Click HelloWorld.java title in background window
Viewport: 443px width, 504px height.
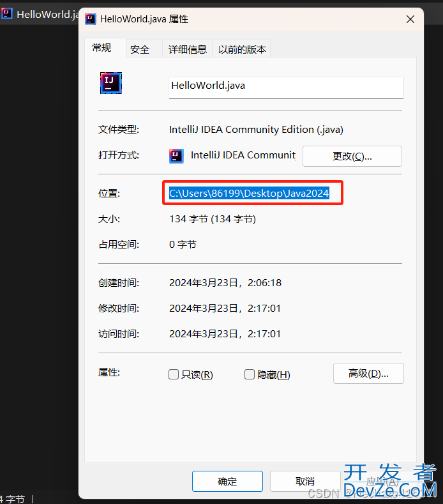point(47,14)
